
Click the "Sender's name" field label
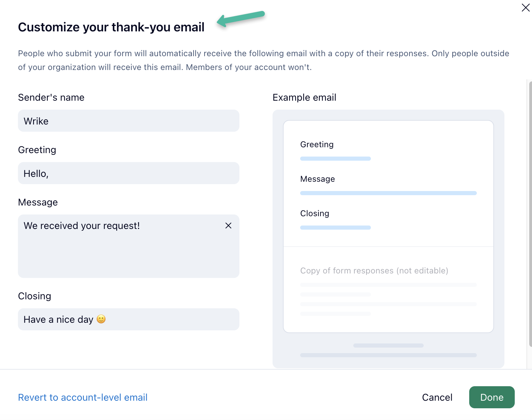point(51,98)
